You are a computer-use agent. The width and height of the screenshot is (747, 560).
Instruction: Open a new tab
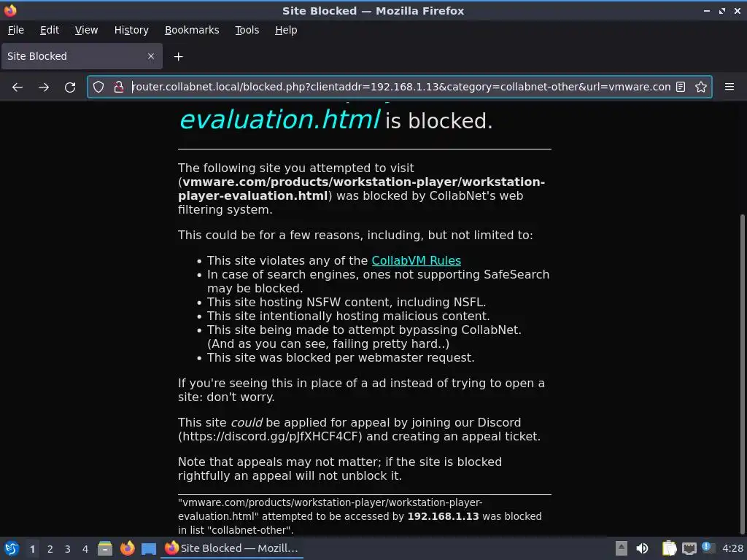click(x=178, y=57)
